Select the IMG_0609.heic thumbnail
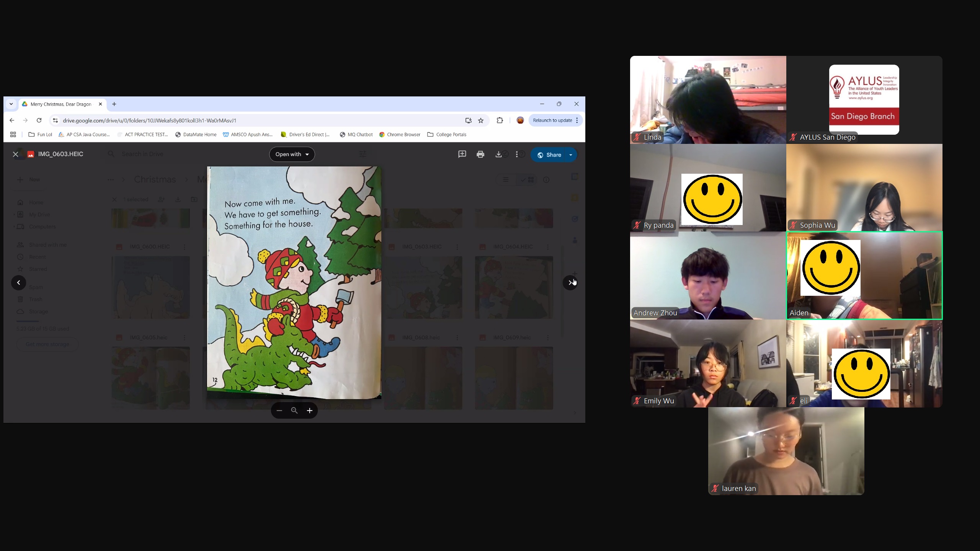Viewport: 980px width, 551px height. tap(514, 378)
